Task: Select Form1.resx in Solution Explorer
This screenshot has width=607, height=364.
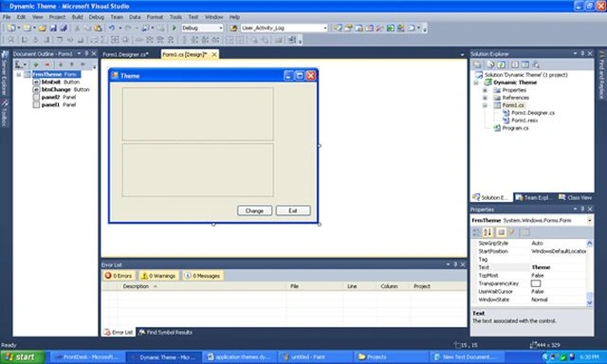Action: click(x=521, y=120)
